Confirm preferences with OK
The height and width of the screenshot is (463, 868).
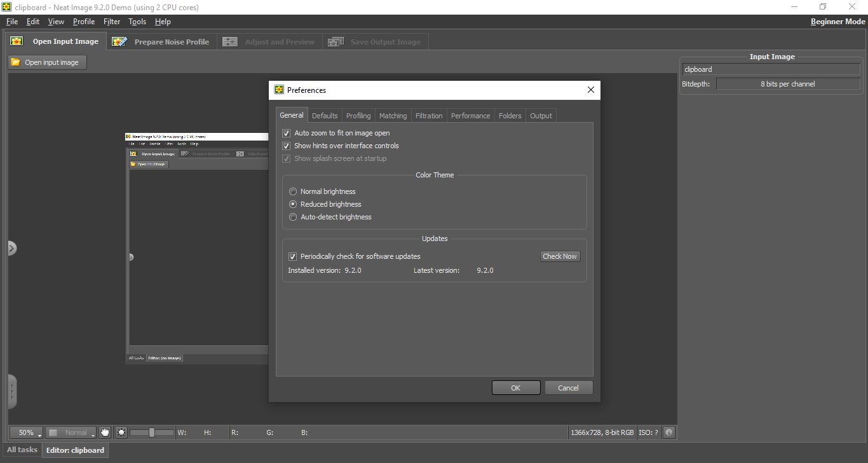pos(516,388)
